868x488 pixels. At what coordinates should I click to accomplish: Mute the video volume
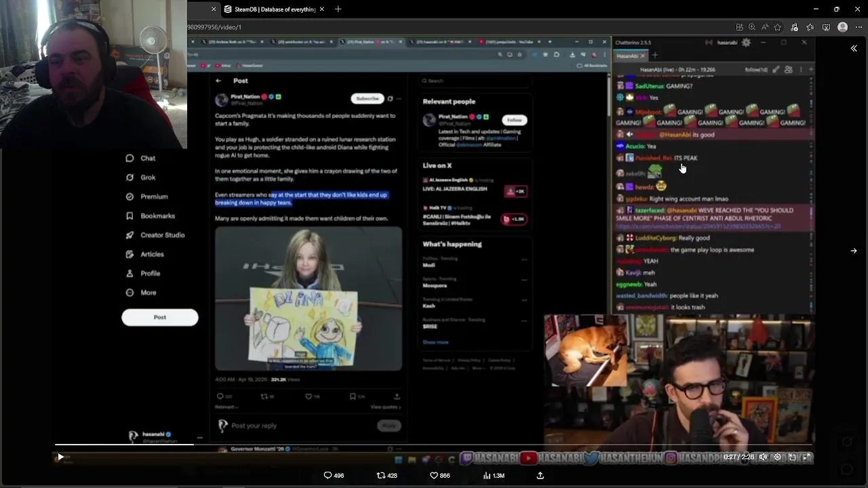763,457
